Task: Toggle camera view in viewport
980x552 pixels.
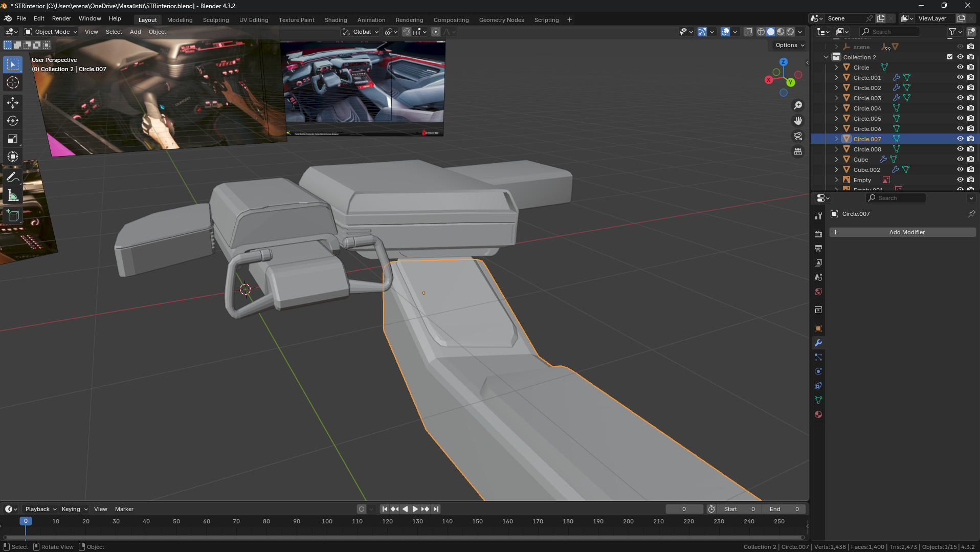Action: click(x=798, y=136)
